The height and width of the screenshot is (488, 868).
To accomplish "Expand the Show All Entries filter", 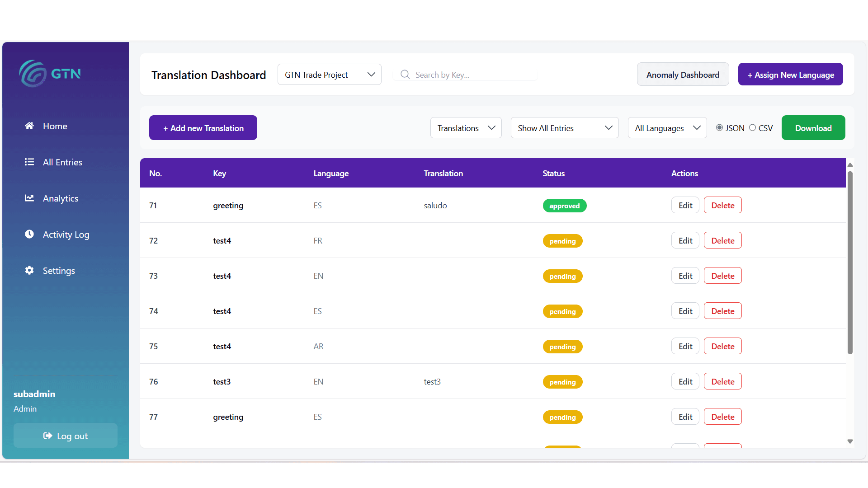I will [564, 128].
